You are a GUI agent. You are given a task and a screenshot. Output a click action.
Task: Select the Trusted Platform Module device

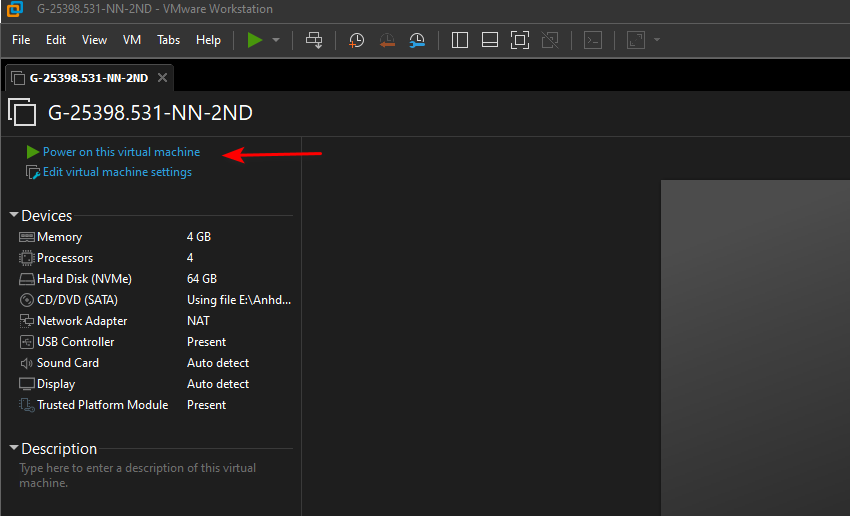(x=155, y=405)
